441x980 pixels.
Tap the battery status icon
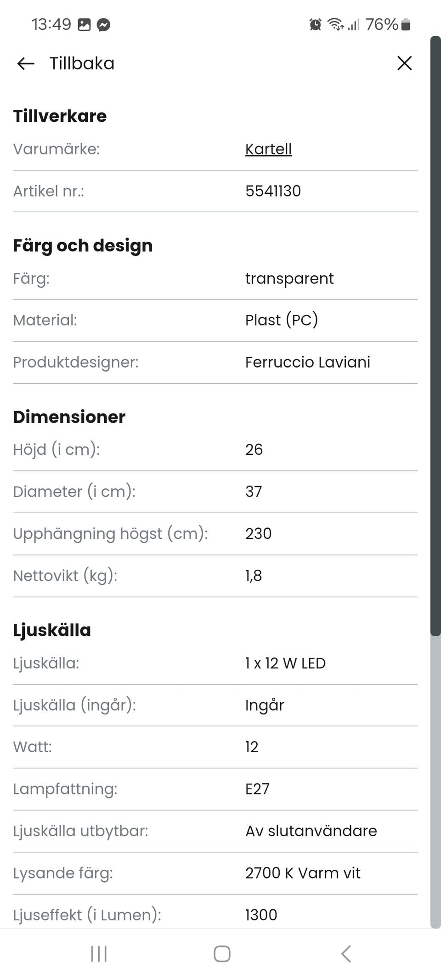405,24
